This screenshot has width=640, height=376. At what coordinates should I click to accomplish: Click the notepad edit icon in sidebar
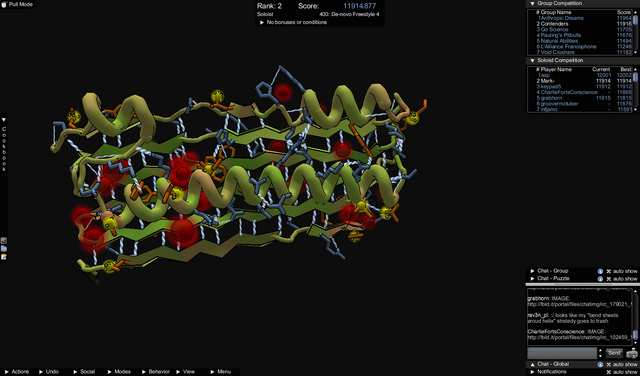[4, 257]
